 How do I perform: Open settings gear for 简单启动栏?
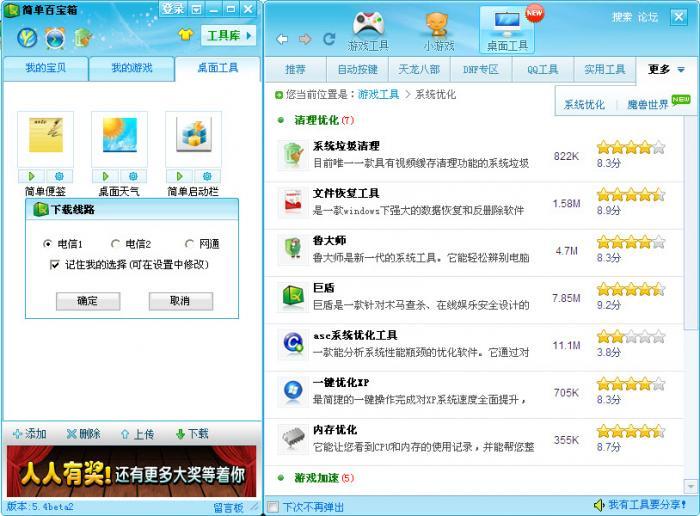point(207,176)
